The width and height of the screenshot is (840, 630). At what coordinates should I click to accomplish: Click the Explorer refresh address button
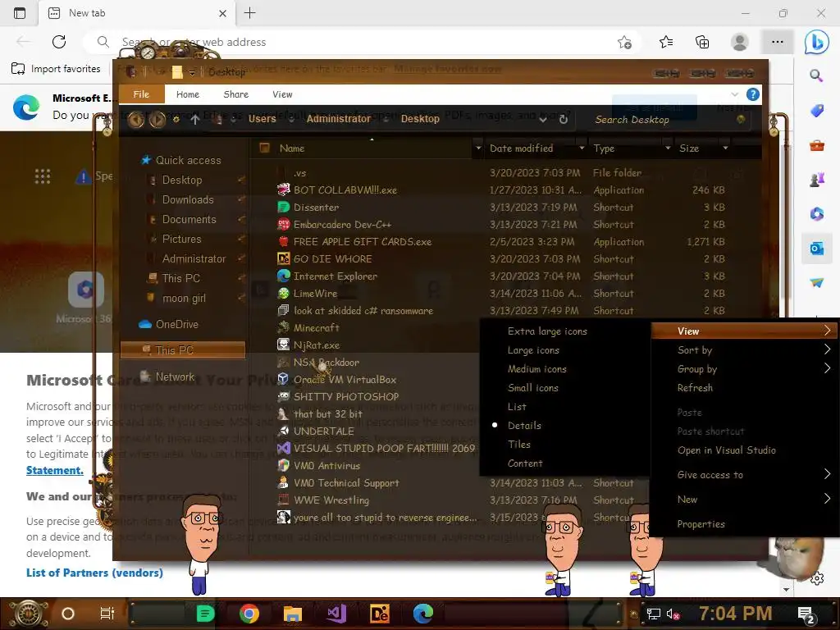pos(564,119)
